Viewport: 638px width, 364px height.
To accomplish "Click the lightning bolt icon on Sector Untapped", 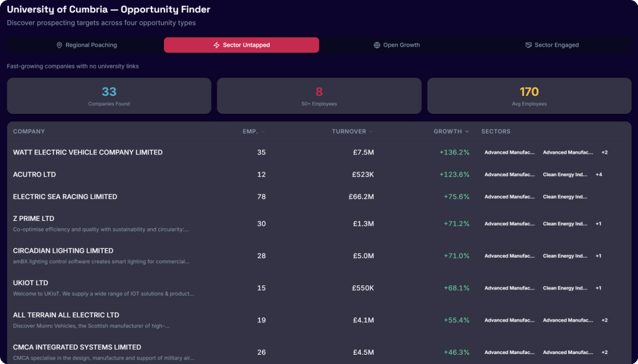I will pyautogui.click(x=216, y=45).
